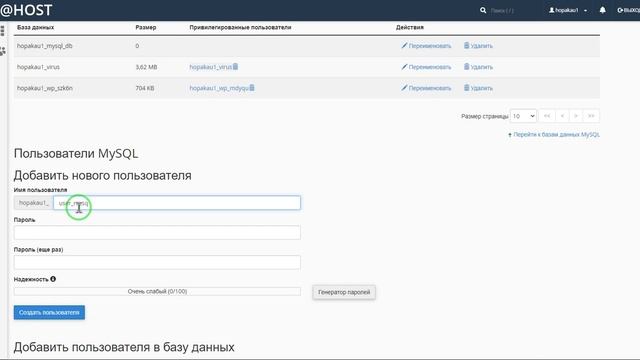Select the hopakau1_wp_szk6n database name
640x360 pixels.
(x=44, y=88)
